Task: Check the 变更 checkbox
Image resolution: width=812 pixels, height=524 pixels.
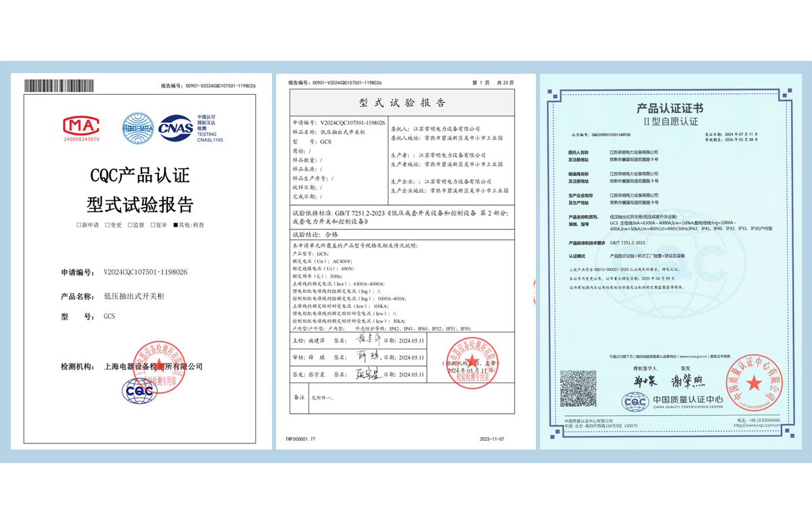Action: click(105, 225)
